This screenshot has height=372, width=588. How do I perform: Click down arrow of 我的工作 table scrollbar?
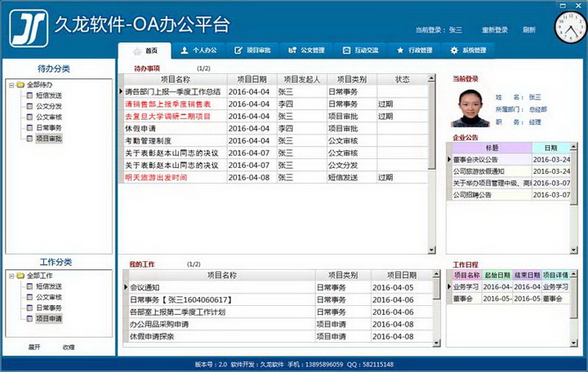[436, 343]
